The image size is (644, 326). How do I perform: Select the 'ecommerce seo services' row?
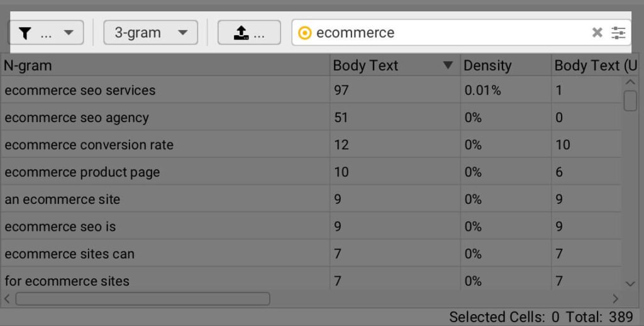311,90
